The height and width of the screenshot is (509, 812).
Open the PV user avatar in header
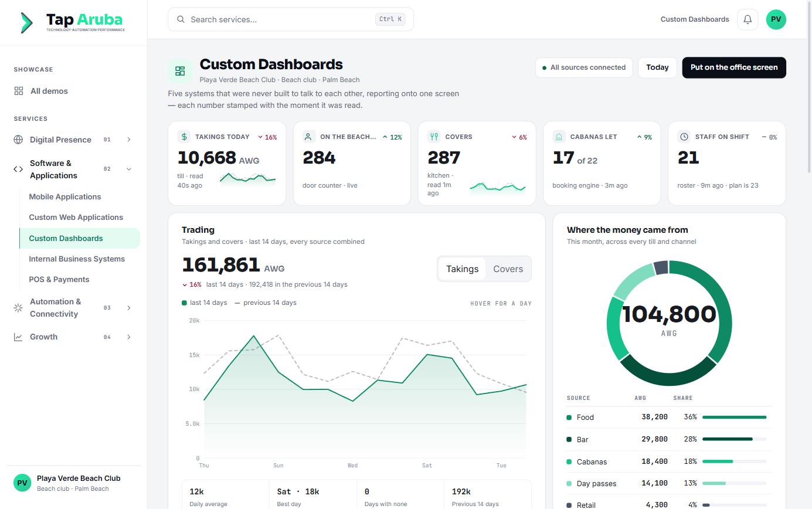pyautogui.click(x=776, y=19)
